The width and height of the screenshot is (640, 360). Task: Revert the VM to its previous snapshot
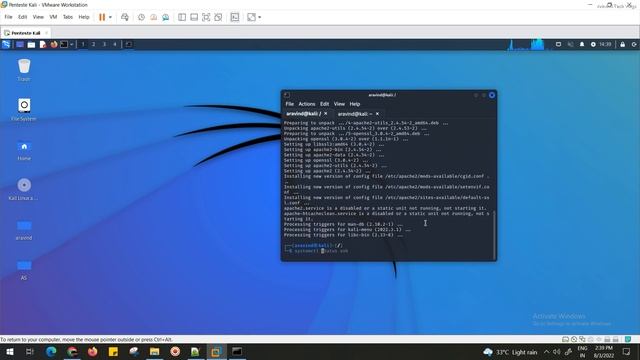coord(153,17)
